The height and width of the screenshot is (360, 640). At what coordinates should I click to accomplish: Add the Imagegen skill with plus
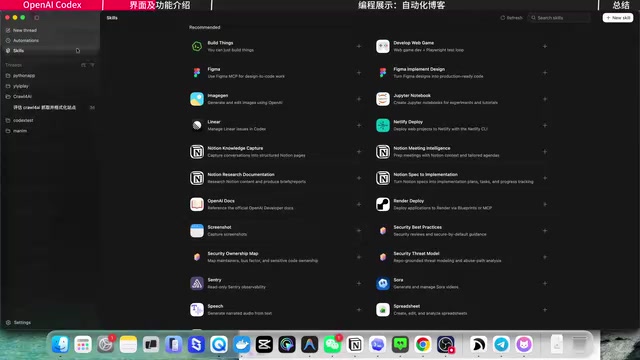[x=359, y=99]
